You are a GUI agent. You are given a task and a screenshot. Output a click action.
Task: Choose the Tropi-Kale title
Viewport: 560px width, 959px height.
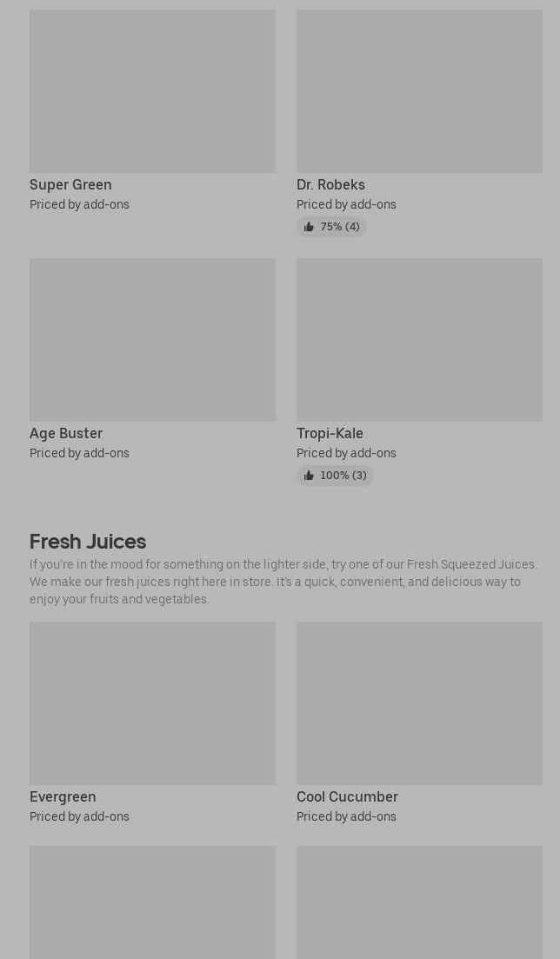(x=330, y=433)
